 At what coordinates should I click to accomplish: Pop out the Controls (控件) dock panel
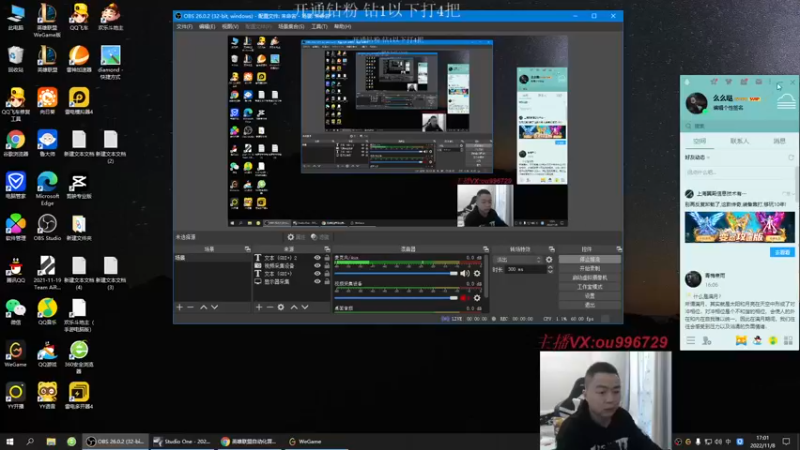coord(619,249)
